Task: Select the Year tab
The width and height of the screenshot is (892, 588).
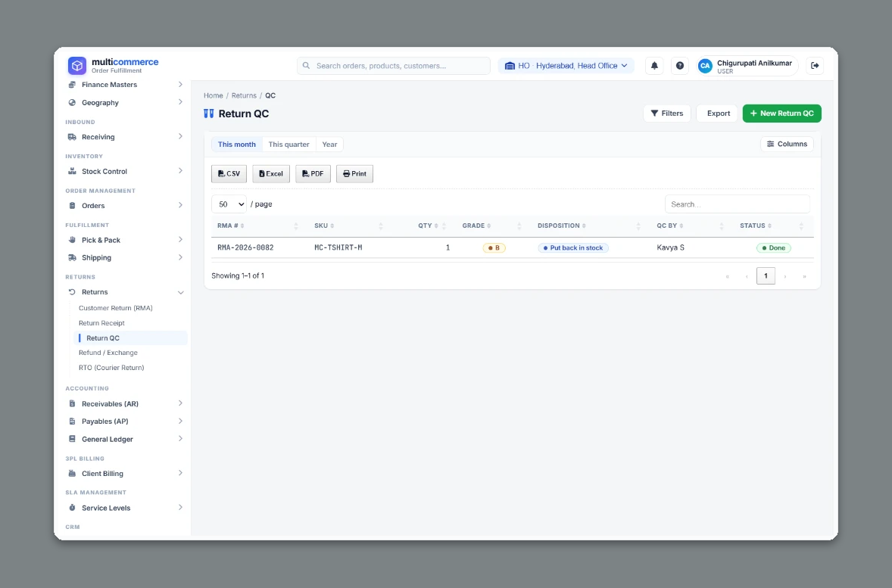Action: [x=329, y=145]
